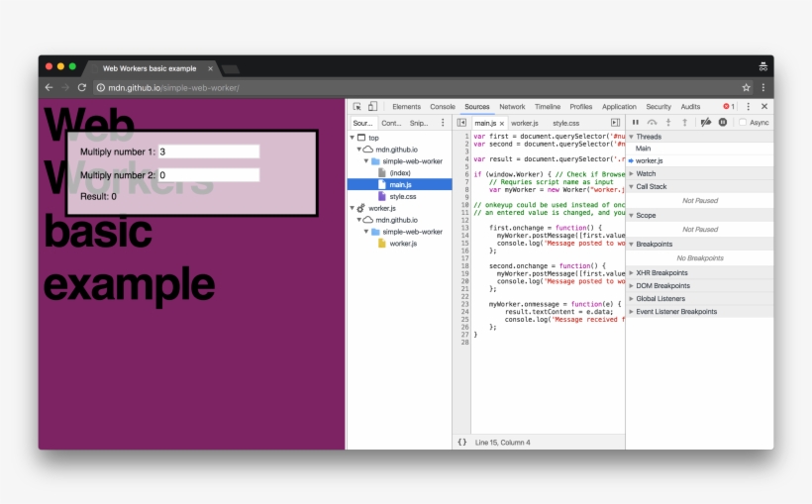The width and height of the screenshot is (812, 504).
Task: Enable the Async checkbox
Action: tap(743, 123)
